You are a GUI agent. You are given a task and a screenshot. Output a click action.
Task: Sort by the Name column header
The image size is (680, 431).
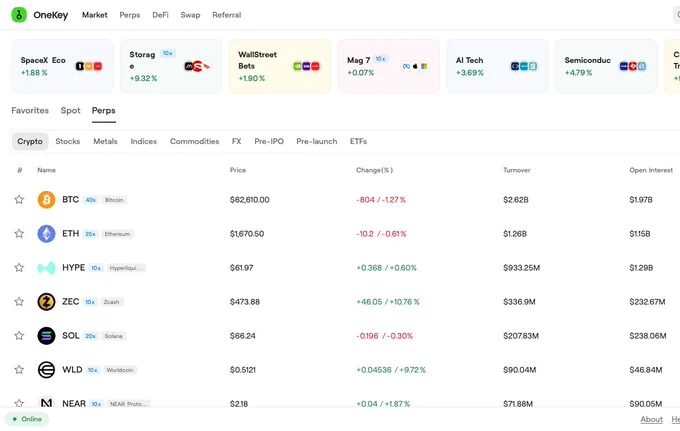pyautogui.click(x=46, y=170)
